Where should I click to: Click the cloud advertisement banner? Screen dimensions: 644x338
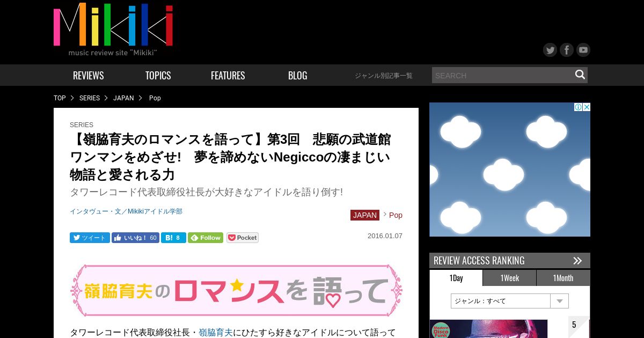(510, 170)
